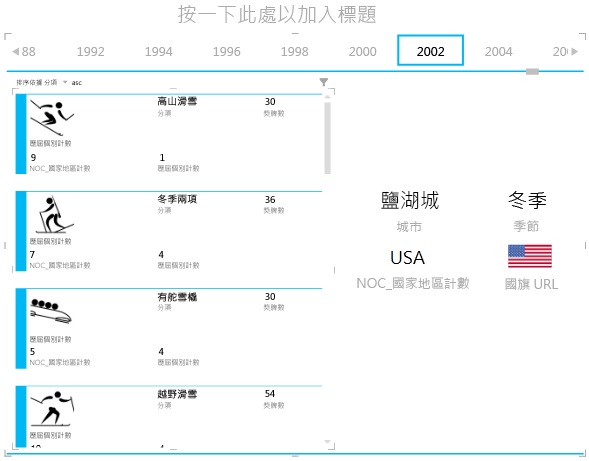Click the scroll down arrow of card list
Viewport: 589px width, 461px height.
pos(327,442)
